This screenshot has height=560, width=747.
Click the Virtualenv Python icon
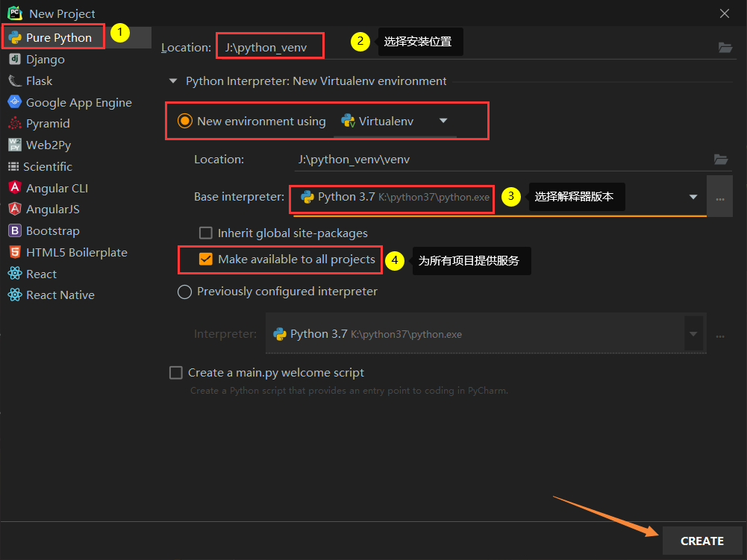(349, 121)
